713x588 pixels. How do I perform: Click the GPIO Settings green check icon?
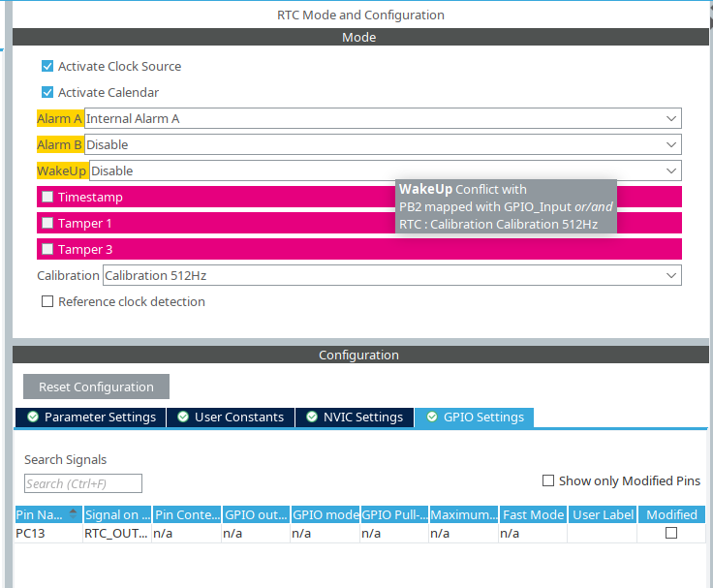(432, 417)
